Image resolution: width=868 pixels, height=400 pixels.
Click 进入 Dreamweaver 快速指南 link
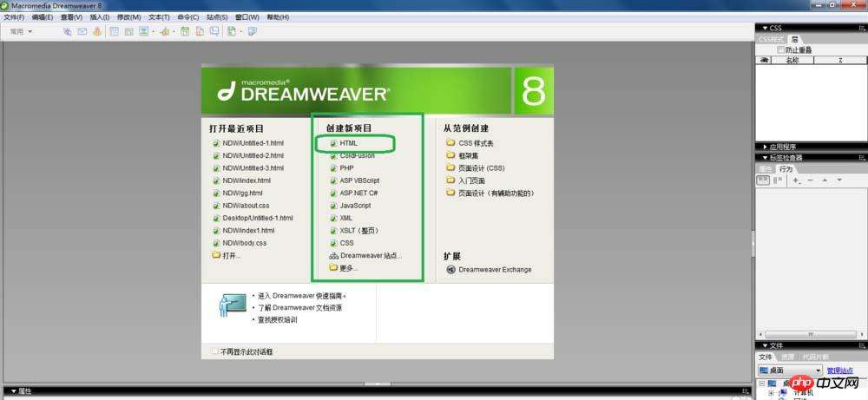click(302, 296)
